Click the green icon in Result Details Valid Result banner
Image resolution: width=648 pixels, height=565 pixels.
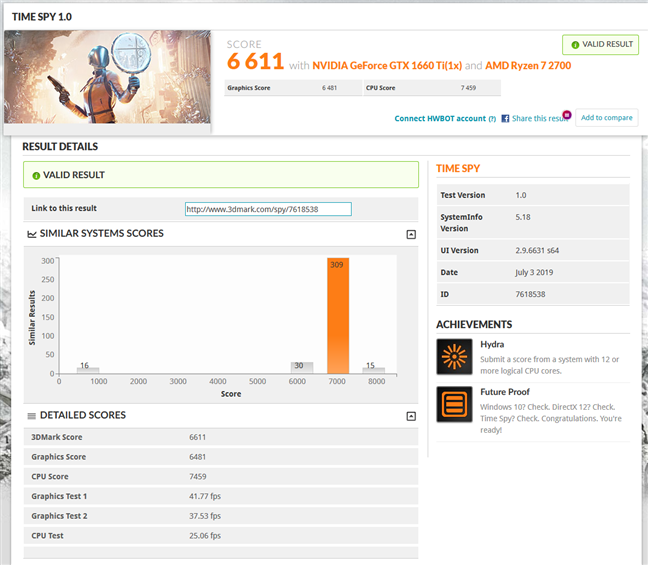36,176
